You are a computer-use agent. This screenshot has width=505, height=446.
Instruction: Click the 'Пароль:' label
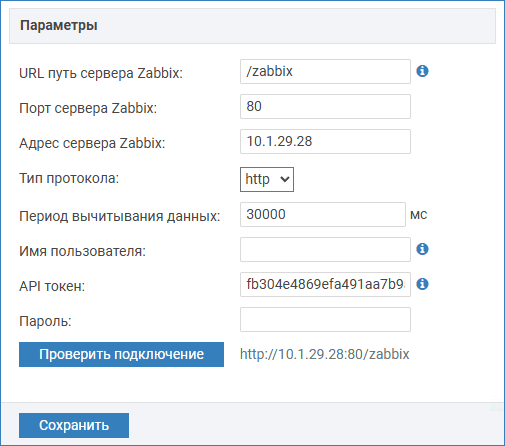tap(45, 321)
